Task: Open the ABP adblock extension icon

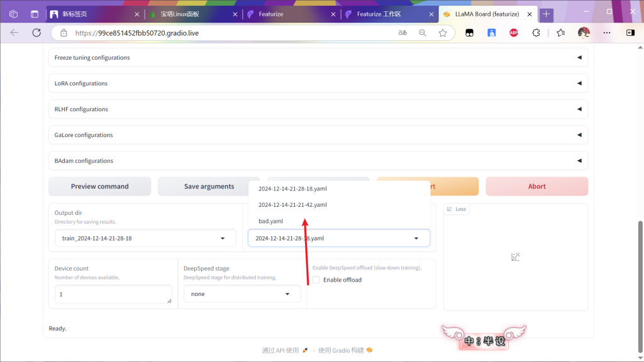Action: tap(514, 33)
